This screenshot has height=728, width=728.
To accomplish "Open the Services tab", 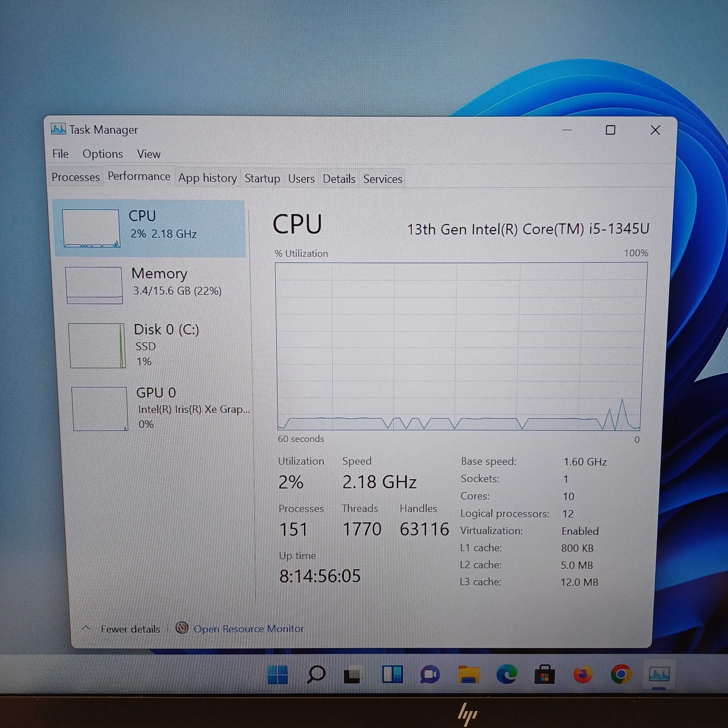I will [x=382, y=179].
